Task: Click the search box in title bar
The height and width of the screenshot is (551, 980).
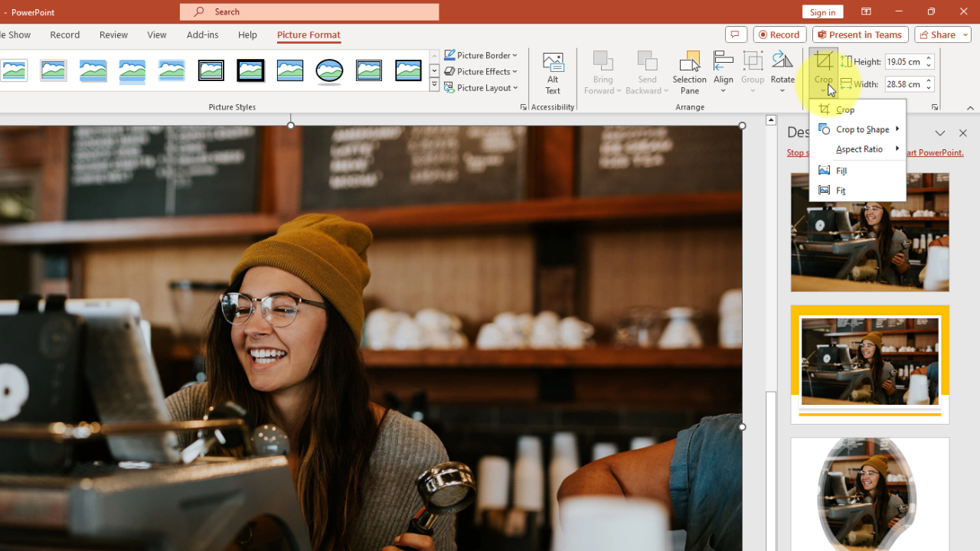Action: [x=310, y=11]
